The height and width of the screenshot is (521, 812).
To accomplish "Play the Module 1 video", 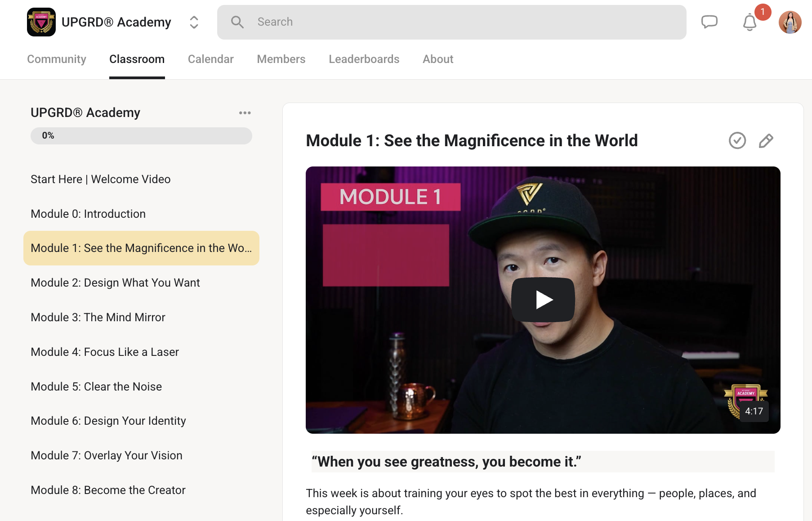I will (x=543, y=300).
